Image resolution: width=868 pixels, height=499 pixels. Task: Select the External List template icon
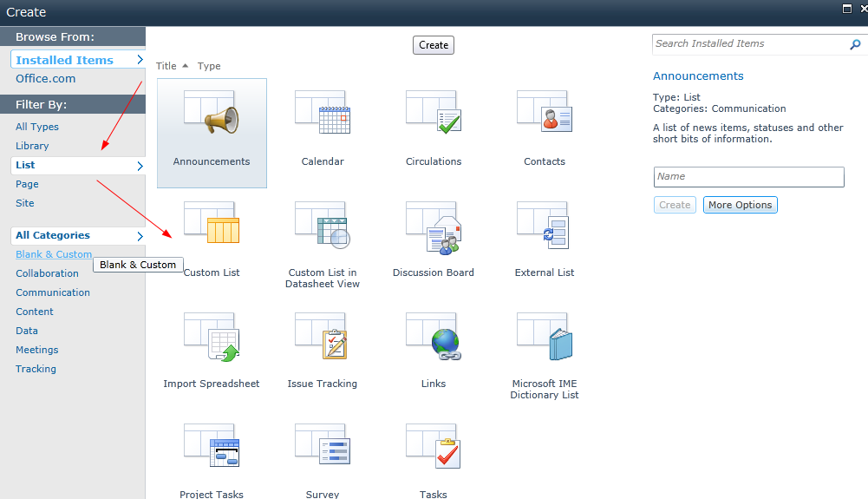click(543, 226)
